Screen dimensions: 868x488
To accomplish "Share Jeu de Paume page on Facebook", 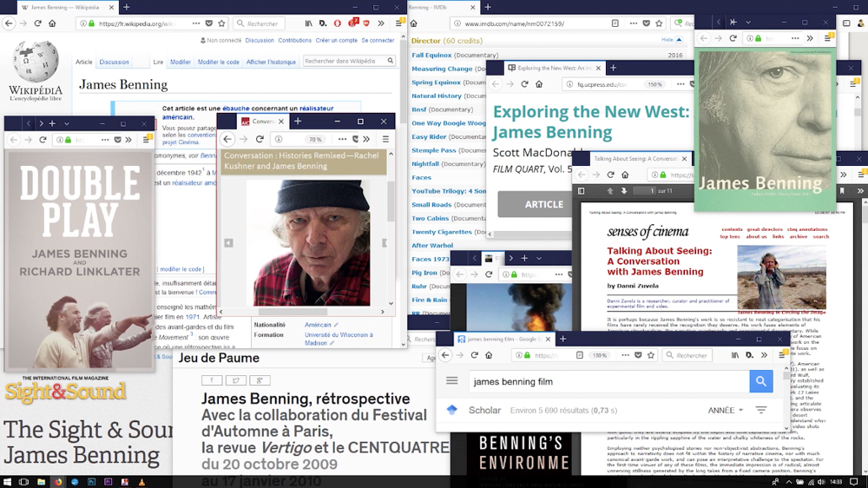I will [x=212, y=380].
